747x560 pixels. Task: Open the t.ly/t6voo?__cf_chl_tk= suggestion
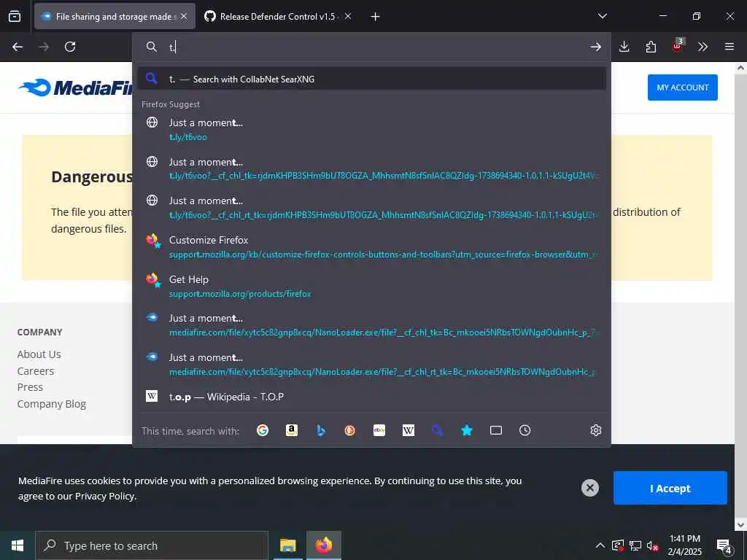click(x=371, y=168)
